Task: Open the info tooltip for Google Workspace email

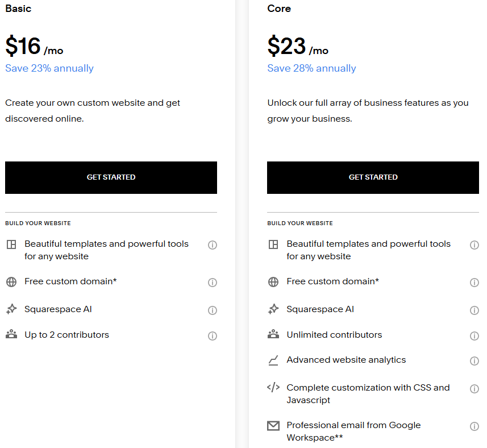Action: coord(474,426)
